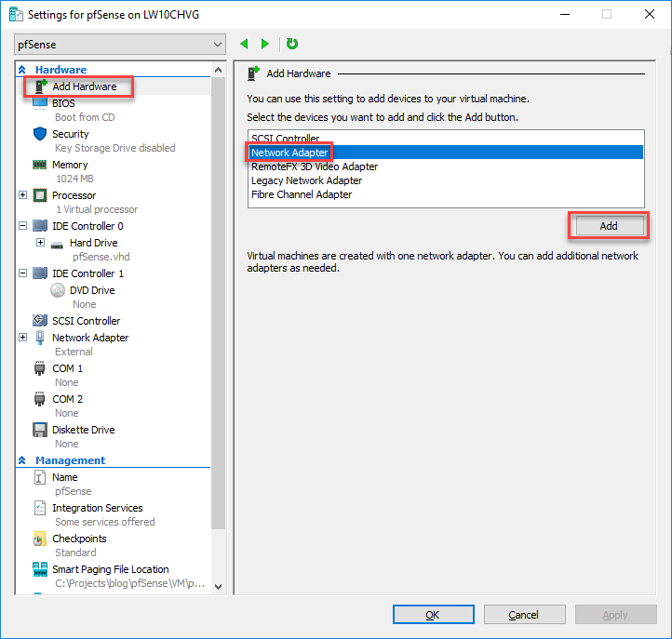Click the IDE Controller 1 icon

click(40, 273)
